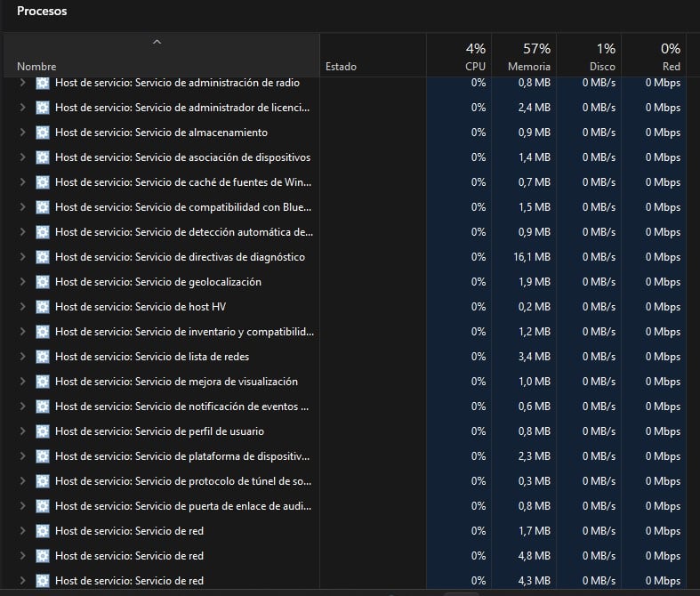700x596 pixels.
Task: Select Host de servicio: Servicio de perfil de usuario
Action: [x=159, y=431]
